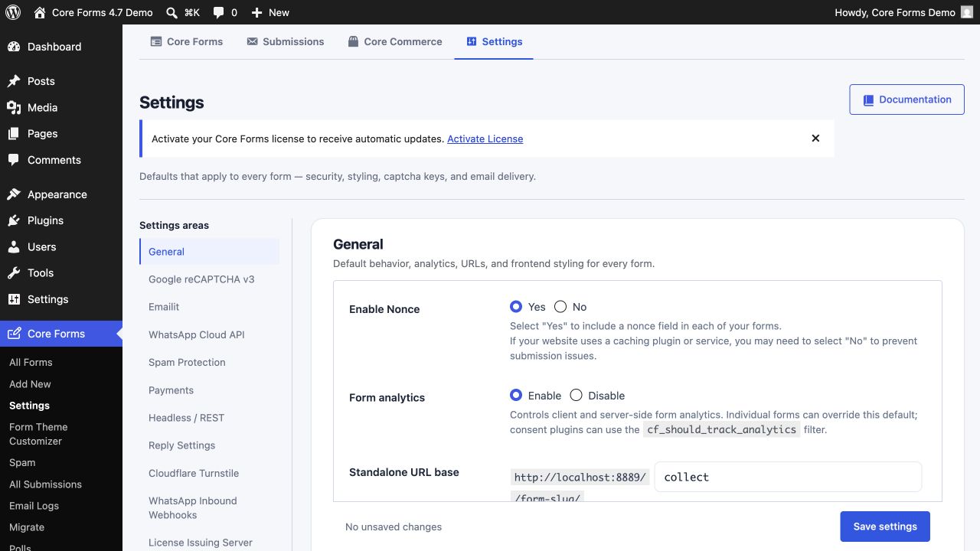Click the plus New icon in admin bar
980x551 pixels.
coord(256,13)
